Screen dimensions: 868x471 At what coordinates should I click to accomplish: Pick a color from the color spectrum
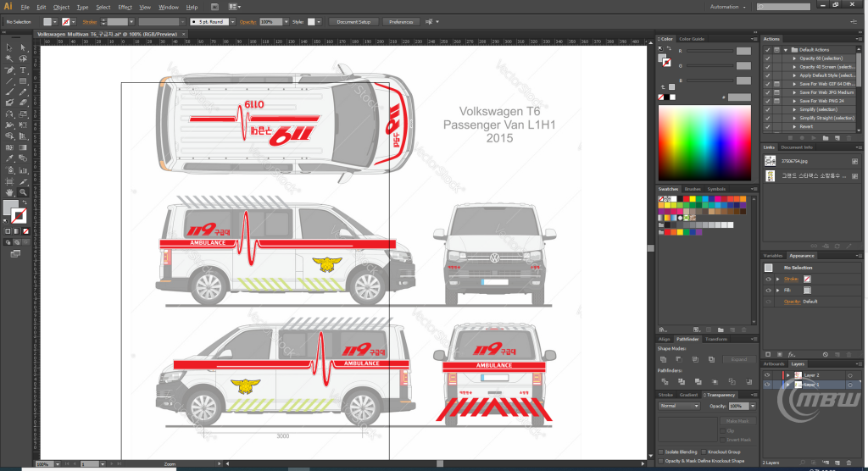click(x=704, y=143)
